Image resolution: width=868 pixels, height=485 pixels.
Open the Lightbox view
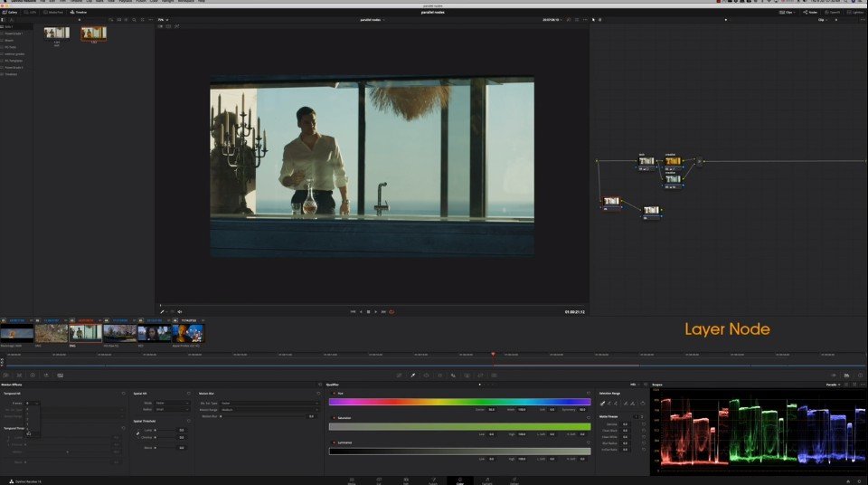(855, 12)
